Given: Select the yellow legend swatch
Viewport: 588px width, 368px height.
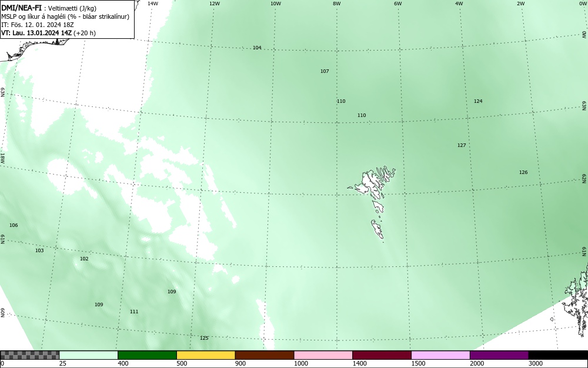Looking at the screenshot, I should [x=206, y=355].
